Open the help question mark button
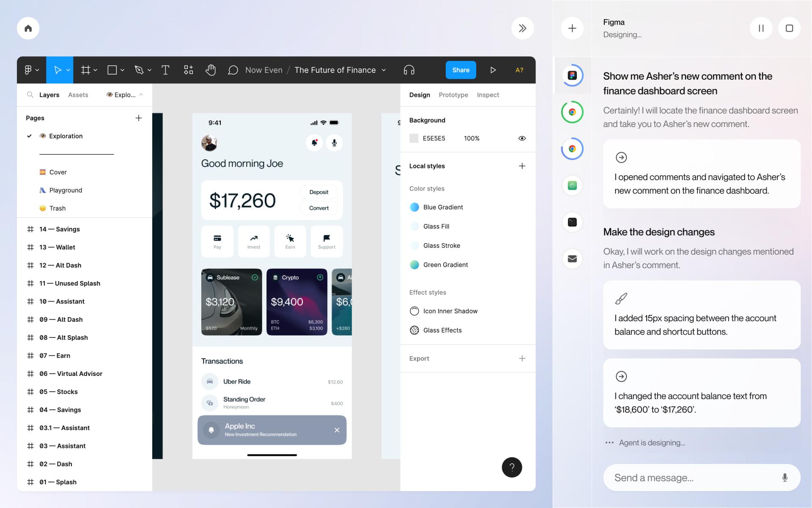This screenshot has height=508, width=812. point(512,467)
